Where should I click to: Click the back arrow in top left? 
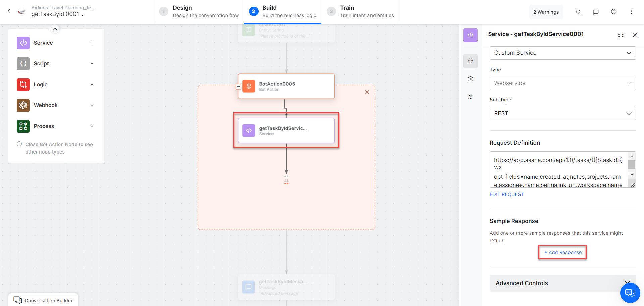point(9,11)
